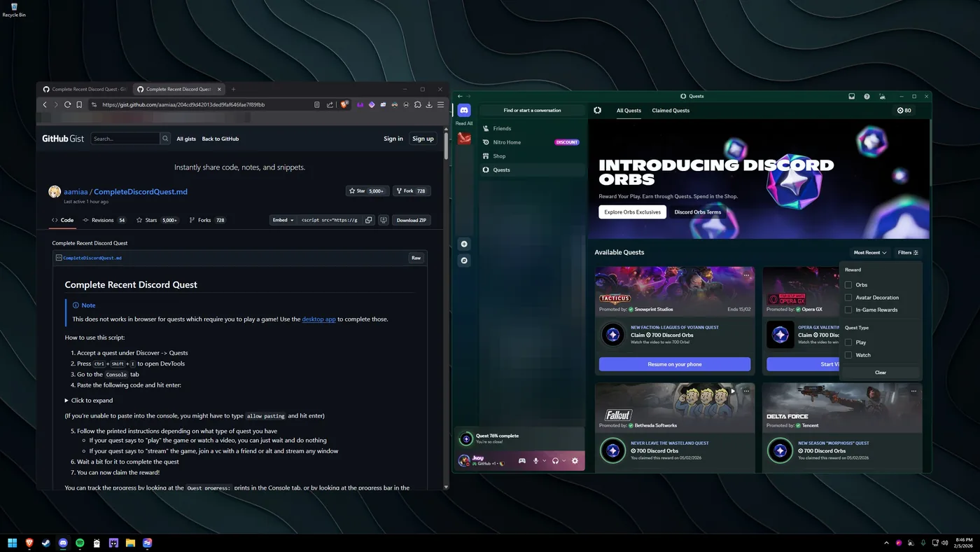
Task: Open the browser hamburger menu
Action: point(440,104)
